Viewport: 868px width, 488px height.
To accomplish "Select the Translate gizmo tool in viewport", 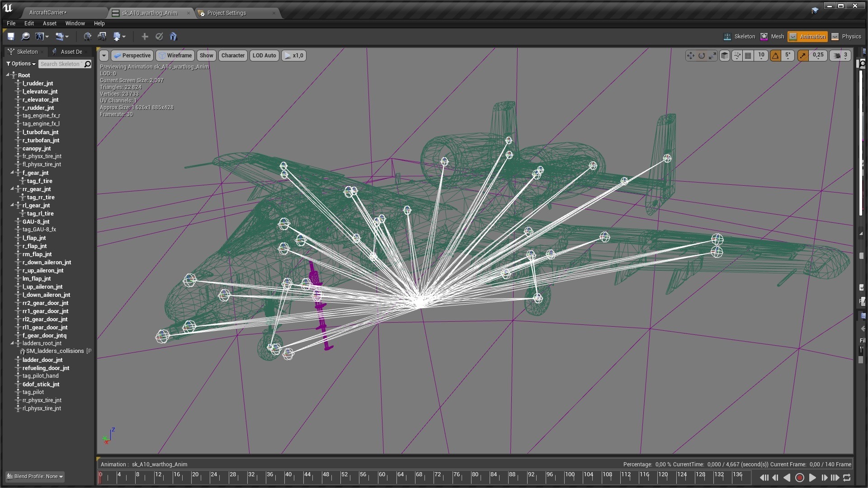I will [690, 56].
